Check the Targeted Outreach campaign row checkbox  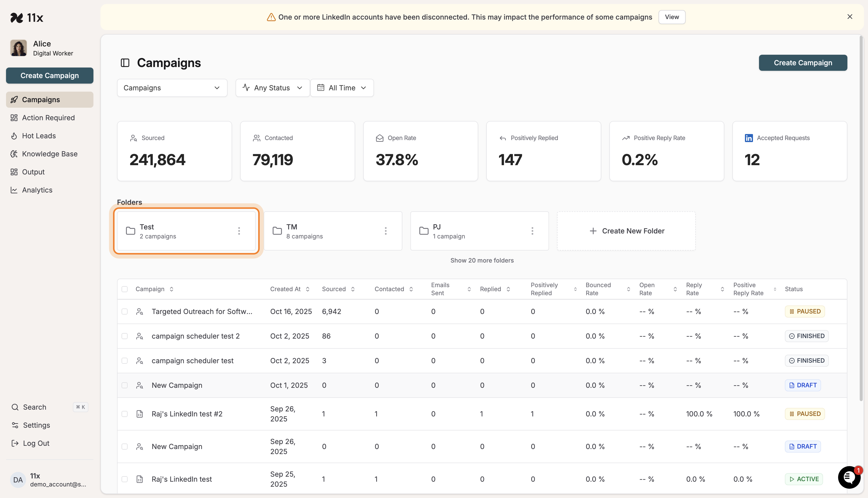(x=125, y=312)
